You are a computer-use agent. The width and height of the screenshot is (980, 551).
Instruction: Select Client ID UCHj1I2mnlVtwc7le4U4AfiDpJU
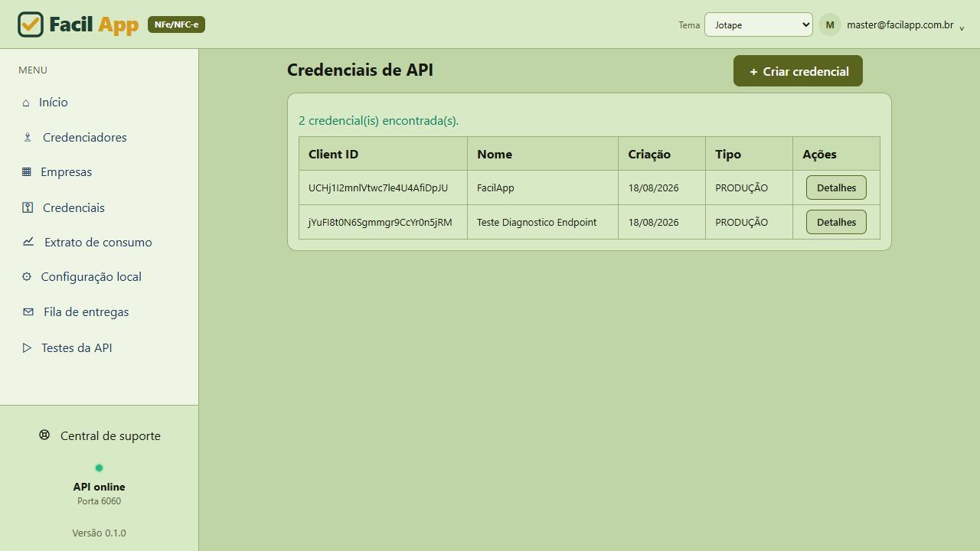click(x=378, y=187)
